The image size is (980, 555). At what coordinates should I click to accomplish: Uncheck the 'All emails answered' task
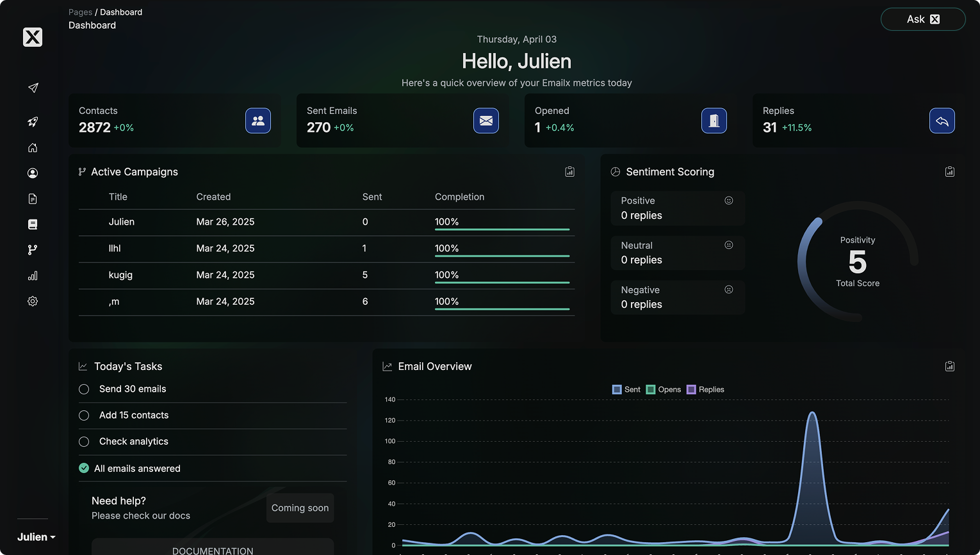click(84, 468)
